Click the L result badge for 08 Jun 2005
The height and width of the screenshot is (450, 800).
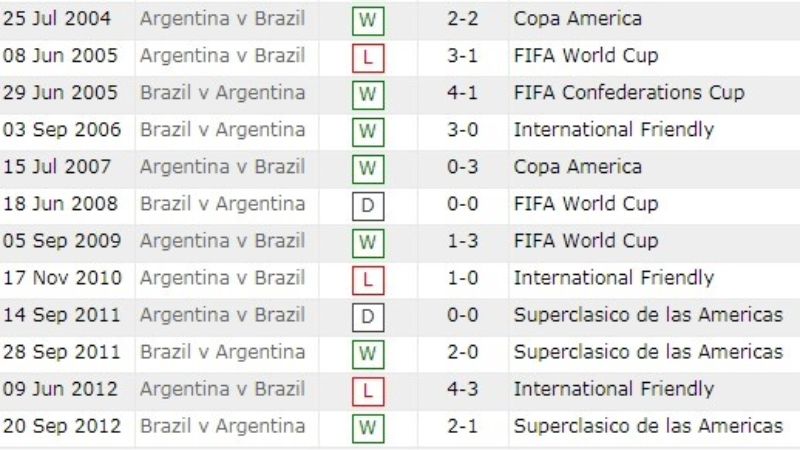click(x=368, y=58)
